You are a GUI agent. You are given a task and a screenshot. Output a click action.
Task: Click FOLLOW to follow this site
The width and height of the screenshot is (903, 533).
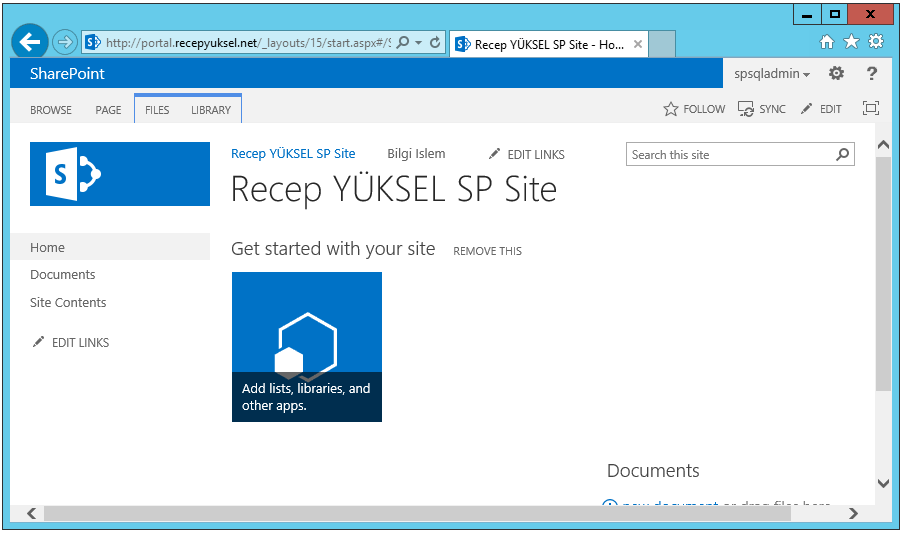point(694,109)
